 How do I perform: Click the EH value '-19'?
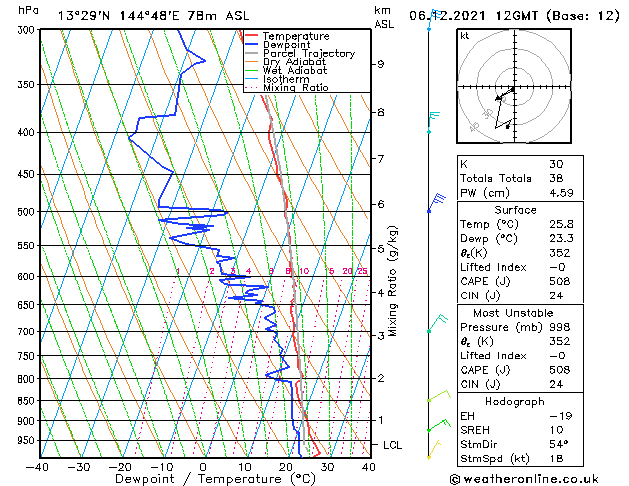[561, 416]
